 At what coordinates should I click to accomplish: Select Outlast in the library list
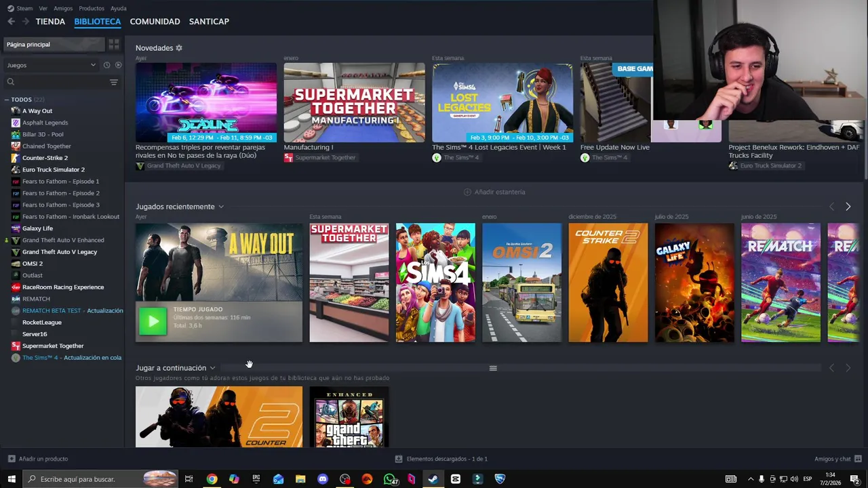point(32,275)
